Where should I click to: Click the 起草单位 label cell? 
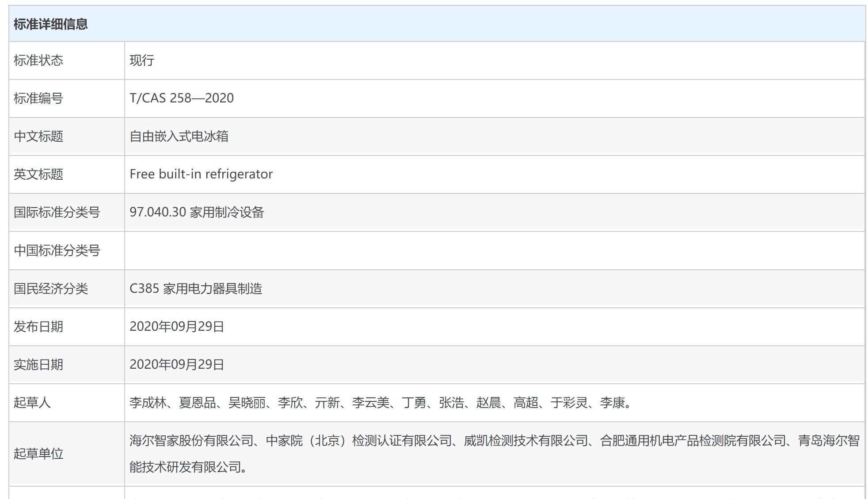click(38, 454)
